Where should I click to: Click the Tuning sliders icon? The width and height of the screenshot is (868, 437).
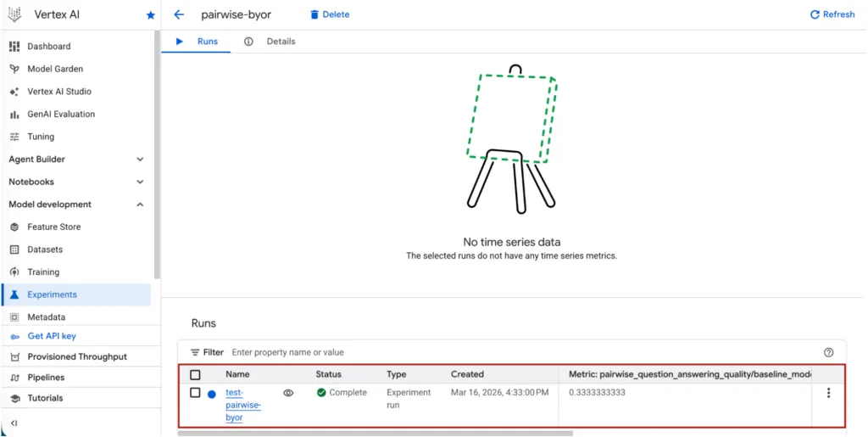[15, 137]
